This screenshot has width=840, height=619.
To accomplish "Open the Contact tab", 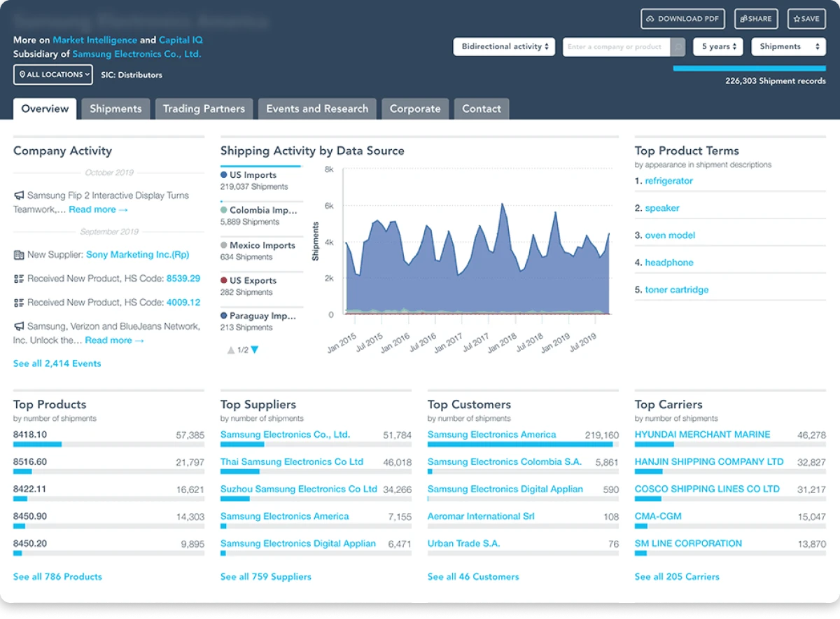I will click(x=482, y=109).
